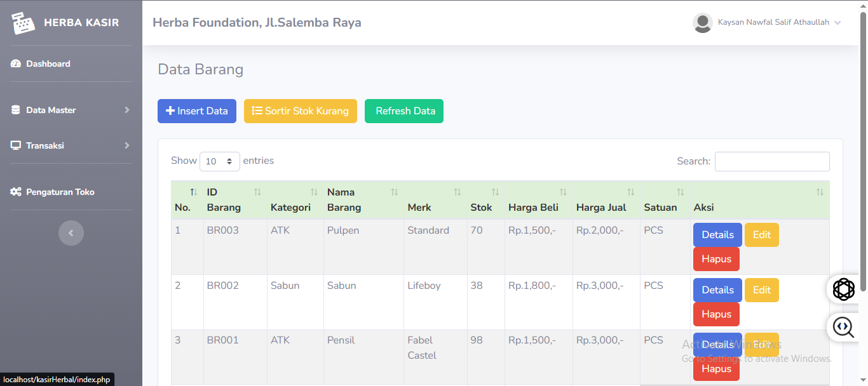Click the table Search input field
Viewport: 868px width, 386px height.
point(772,161)
